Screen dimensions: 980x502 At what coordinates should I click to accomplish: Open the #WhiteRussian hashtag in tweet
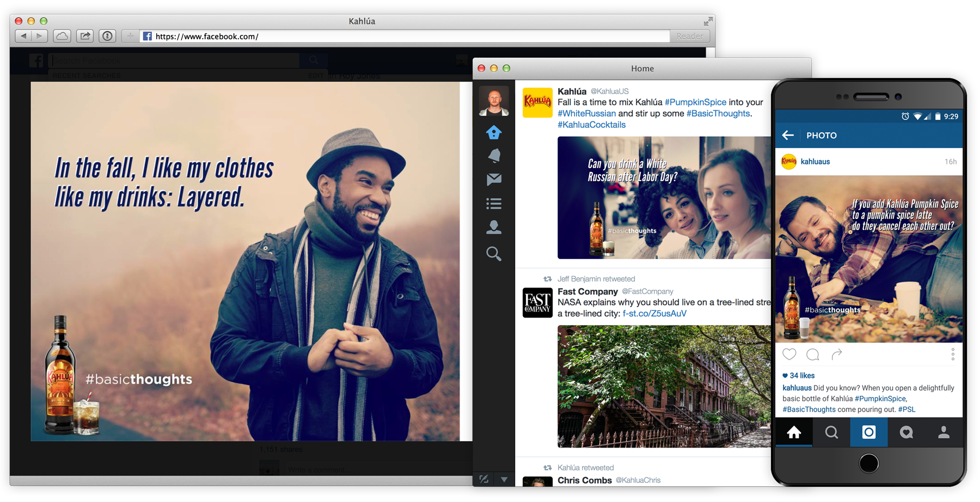(586, 113)
